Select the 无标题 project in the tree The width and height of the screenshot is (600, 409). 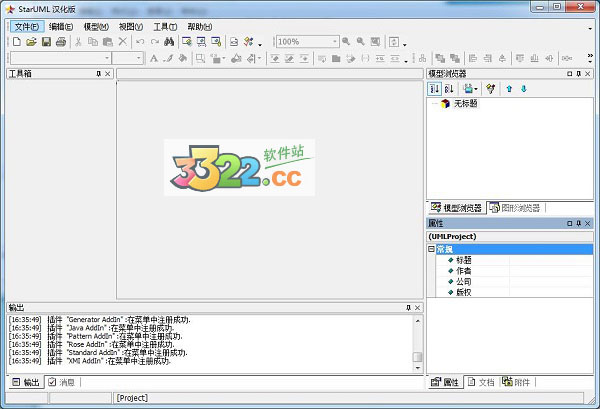coord(465,103)
